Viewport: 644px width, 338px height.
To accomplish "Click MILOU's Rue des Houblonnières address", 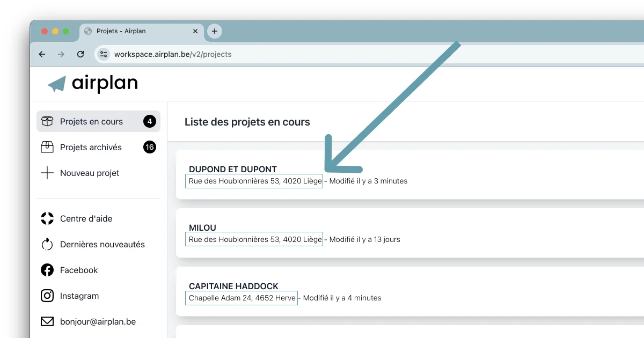I will (254, 239).
